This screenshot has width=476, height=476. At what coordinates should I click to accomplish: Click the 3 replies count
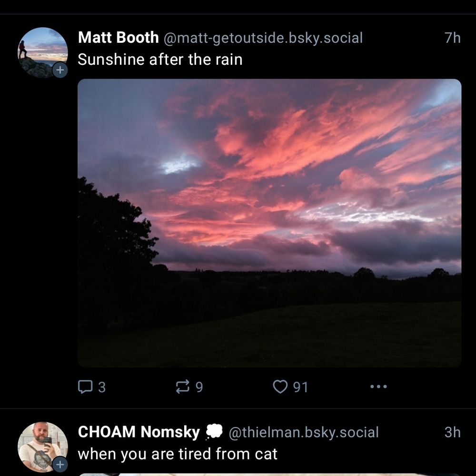101,387
